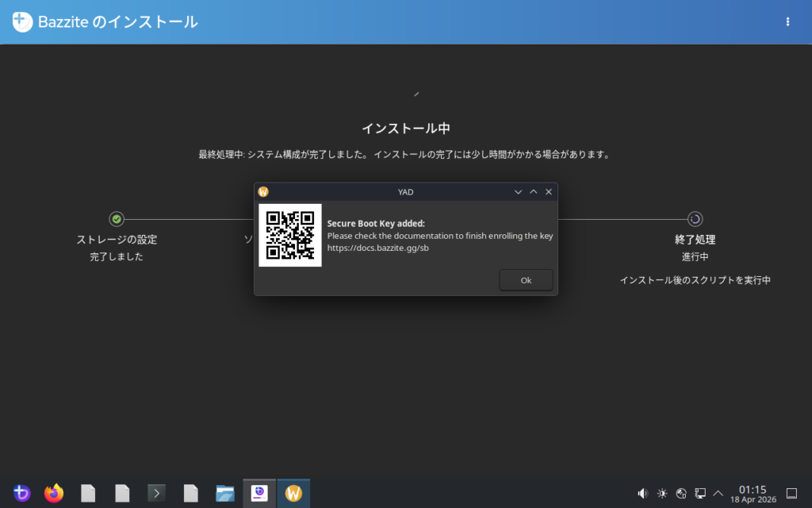Viewport: 812px width, 508px height.
Task: Open the terminal from the taskbar
Action: click(x=157, y=494)
